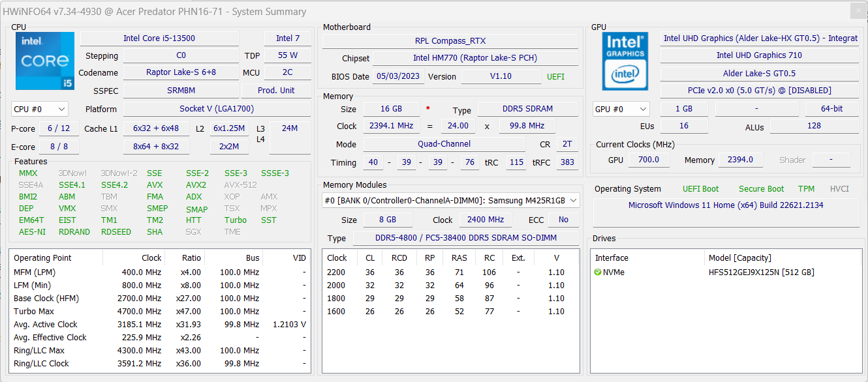Click the DDR5 SDRAM type field
868x382 pixels.
point(528,109)
